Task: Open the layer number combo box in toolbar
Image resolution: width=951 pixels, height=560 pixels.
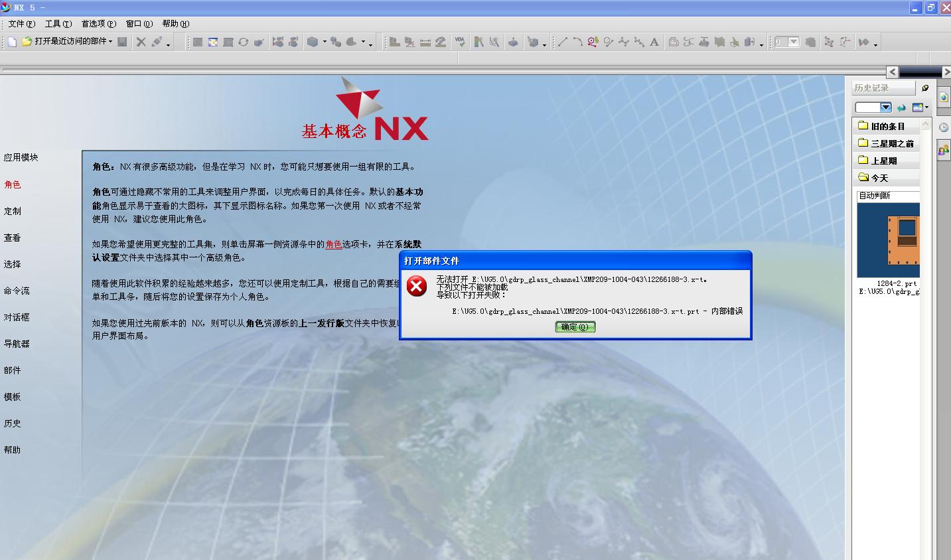Action: point(787,42)
